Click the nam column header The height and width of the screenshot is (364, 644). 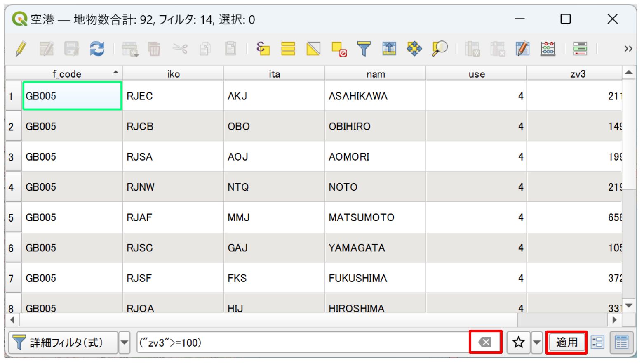coord(375,74)
